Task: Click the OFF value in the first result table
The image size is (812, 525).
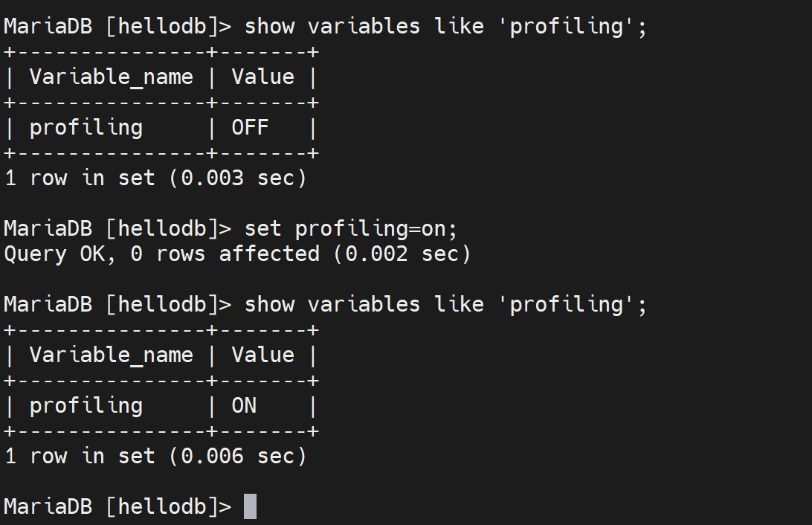Action: coord(250,128)
